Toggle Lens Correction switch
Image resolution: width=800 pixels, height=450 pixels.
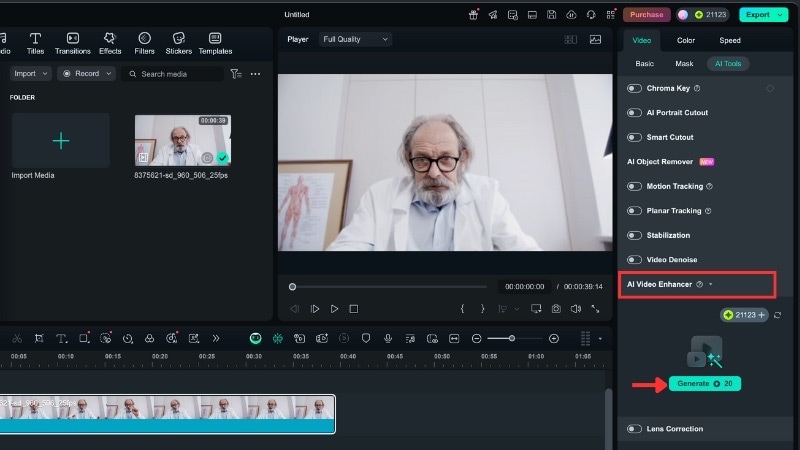point(634,429)
